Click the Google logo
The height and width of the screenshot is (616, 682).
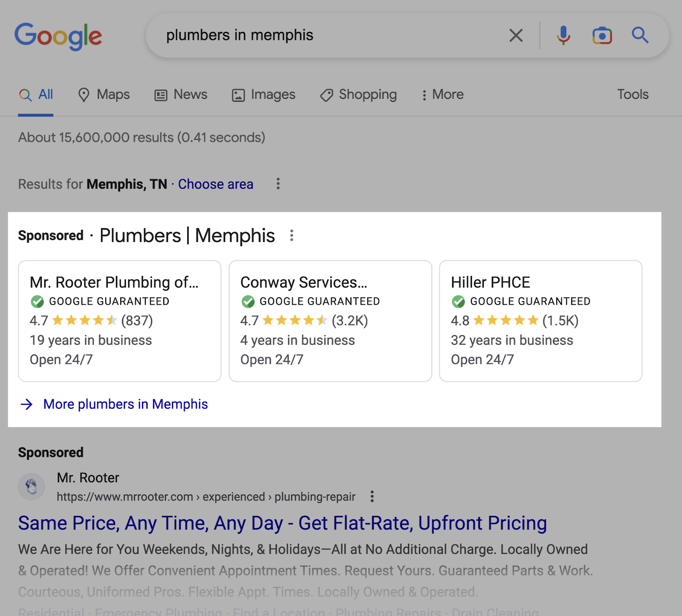pyautogui.click(x=58, y=36)
